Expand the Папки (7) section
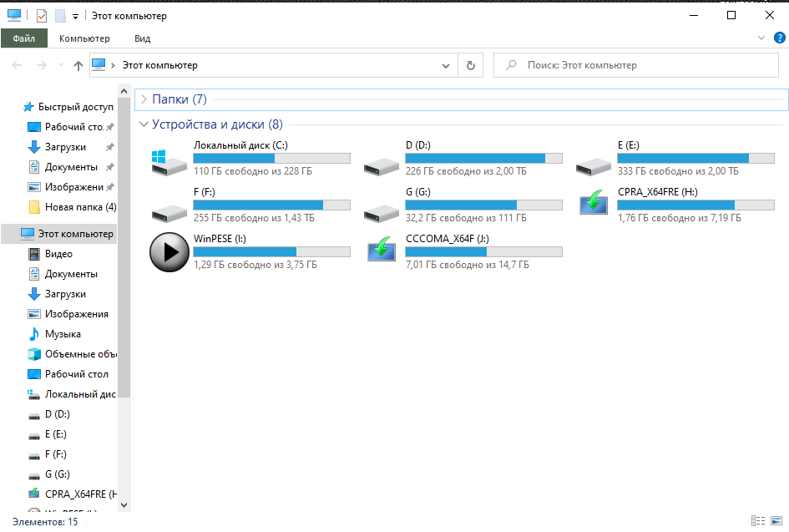789x532 pixels. click(144, 99)
